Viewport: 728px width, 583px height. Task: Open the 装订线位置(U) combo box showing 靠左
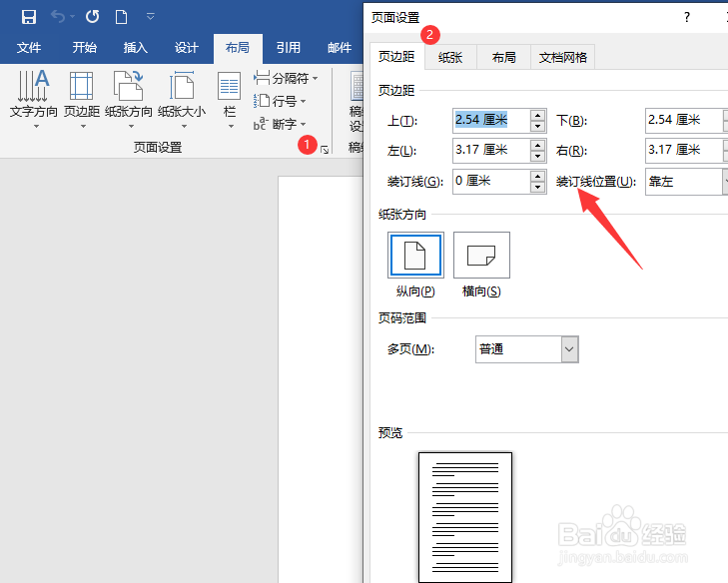coord(686,182)
